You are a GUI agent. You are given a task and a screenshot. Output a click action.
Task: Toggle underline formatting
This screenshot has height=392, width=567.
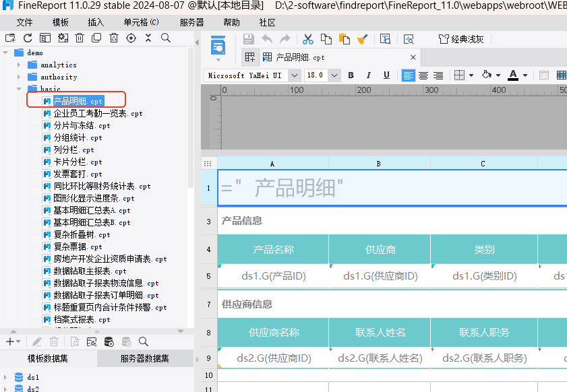pyautogui.click(x=386, y=75)
